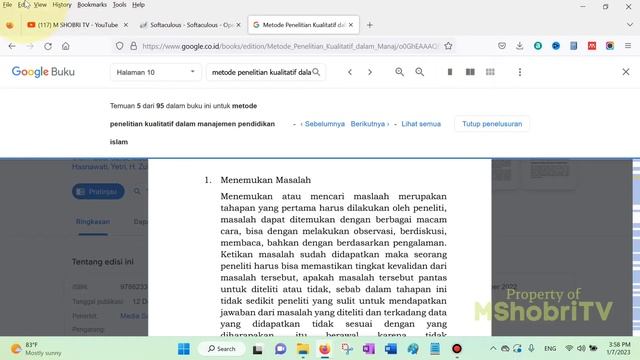
Task: Open the Bookmarks menu
Action: pos(92,5)
